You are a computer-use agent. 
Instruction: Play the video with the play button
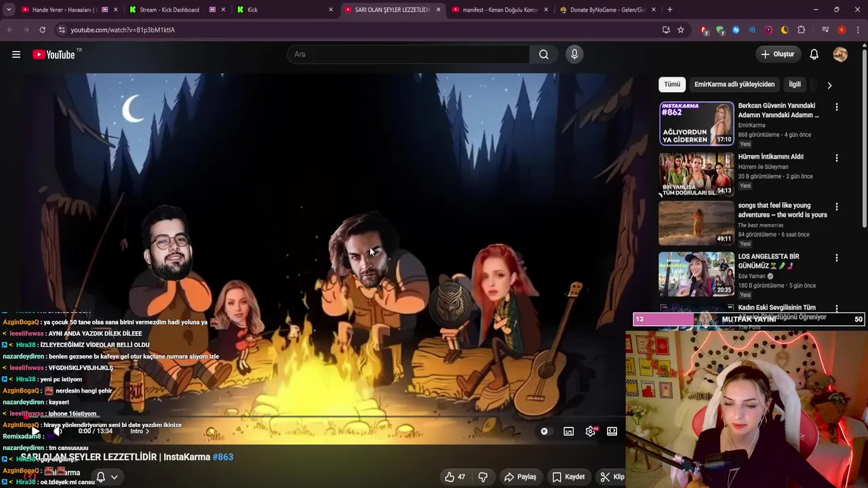(x=35, y=431)
